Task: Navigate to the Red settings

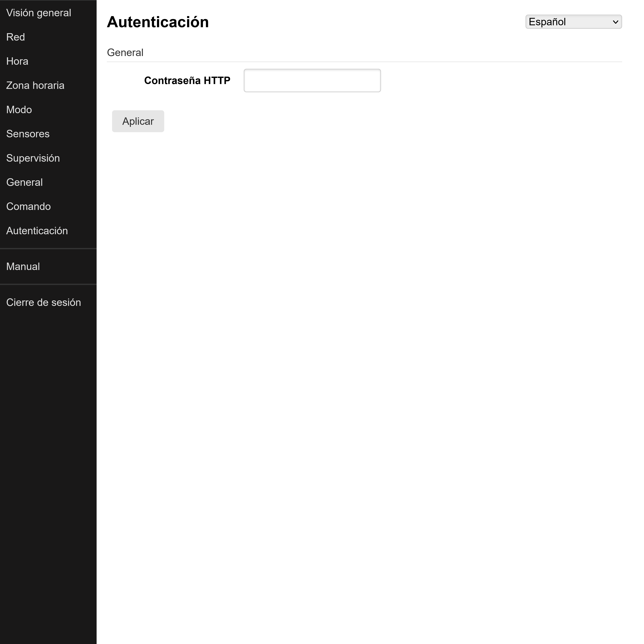Action: (15, 37)
